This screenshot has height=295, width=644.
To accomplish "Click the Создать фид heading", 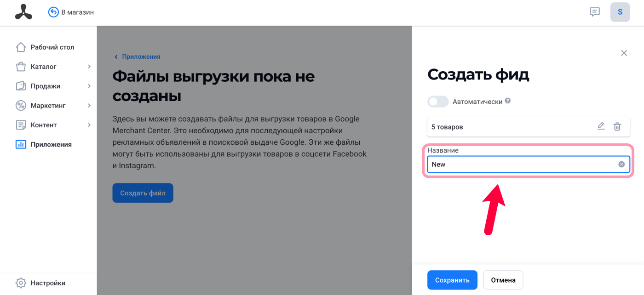I will point(478,74).
